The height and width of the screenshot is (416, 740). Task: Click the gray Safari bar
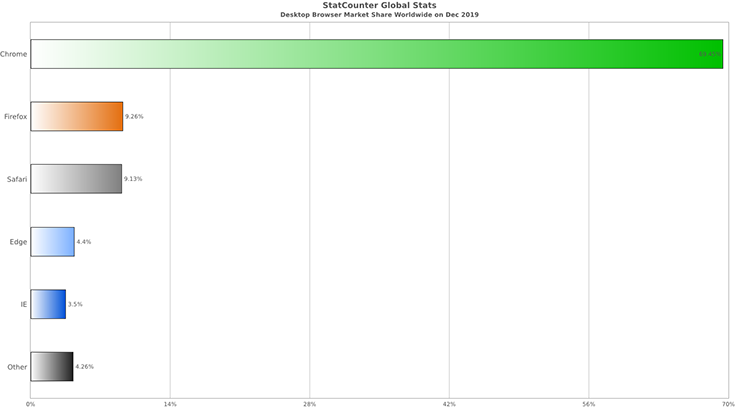76,179
